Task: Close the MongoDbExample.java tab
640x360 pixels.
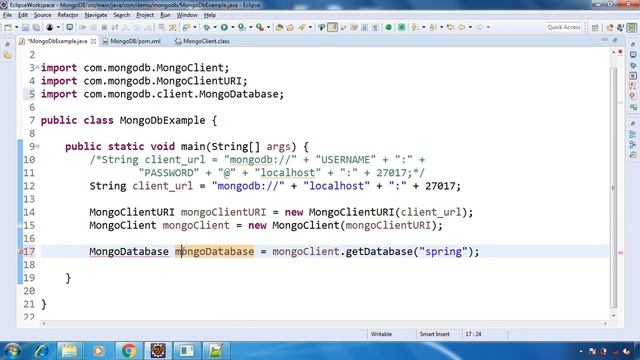Action: click(93, 41)
